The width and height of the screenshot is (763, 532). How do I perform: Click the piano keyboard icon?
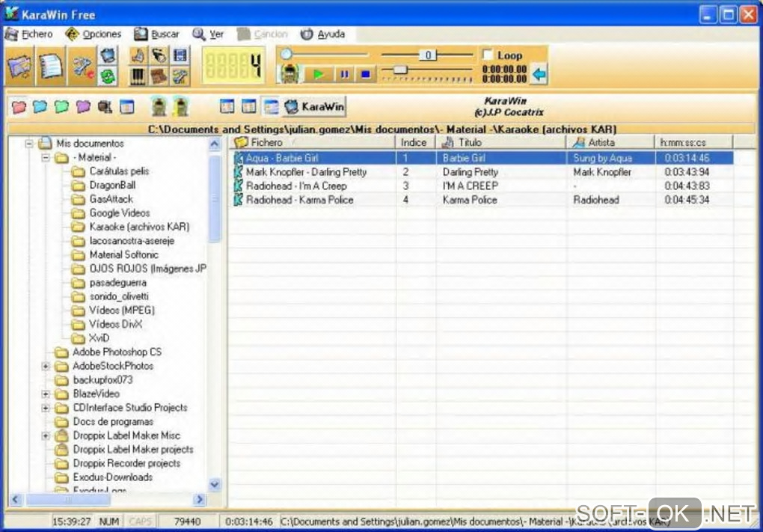pyautogui.click(x=138, y=76)
